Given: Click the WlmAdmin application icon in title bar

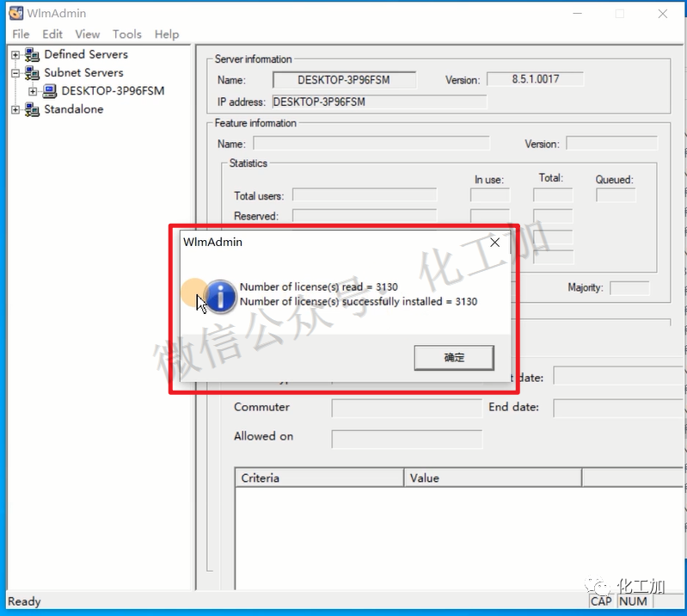Looking at the screenshot, I should tap(15, 13).
